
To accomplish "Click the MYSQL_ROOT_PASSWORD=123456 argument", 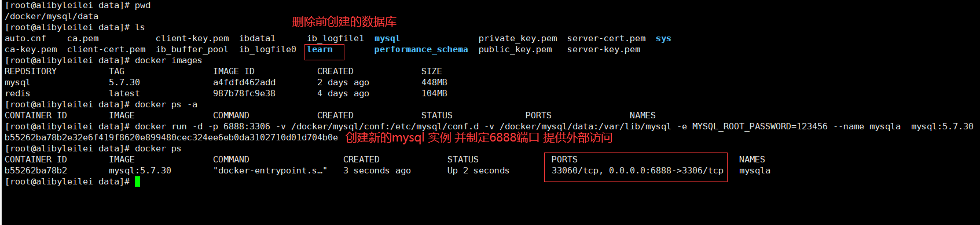I will [760, 126].
